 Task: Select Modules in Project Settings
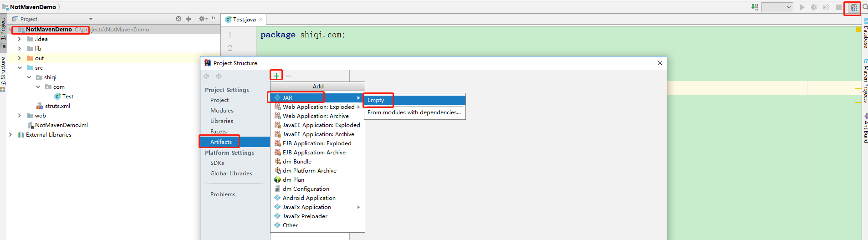(222, 111)
